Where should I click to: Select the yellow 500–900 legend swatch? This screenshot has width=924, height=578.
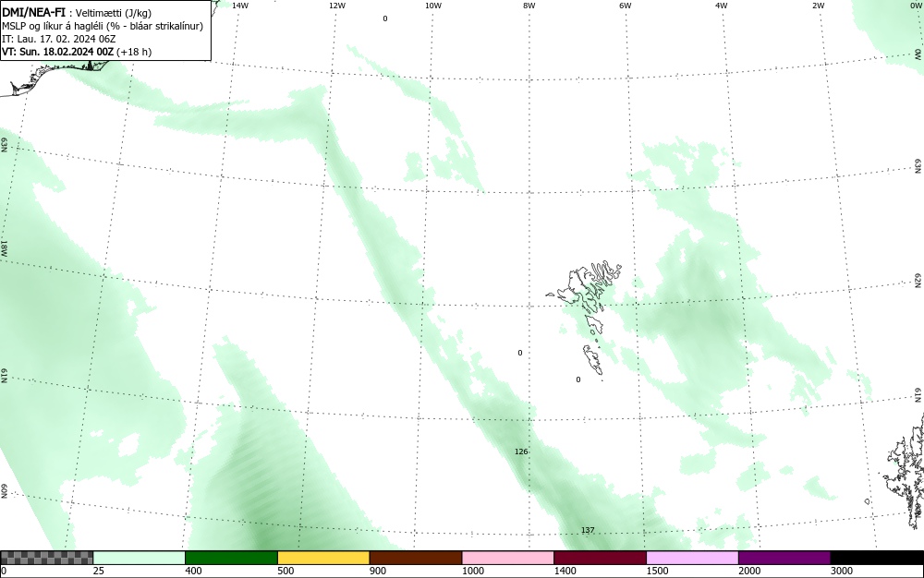(323, 558)
